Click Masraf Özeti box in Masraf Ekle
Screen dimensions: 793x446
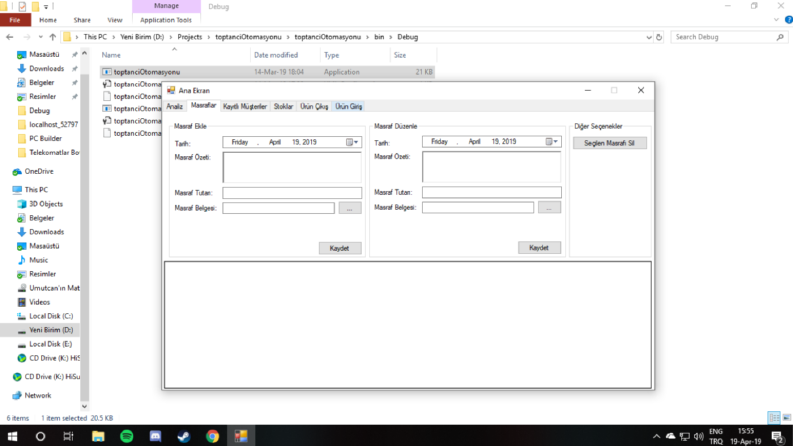292,167
